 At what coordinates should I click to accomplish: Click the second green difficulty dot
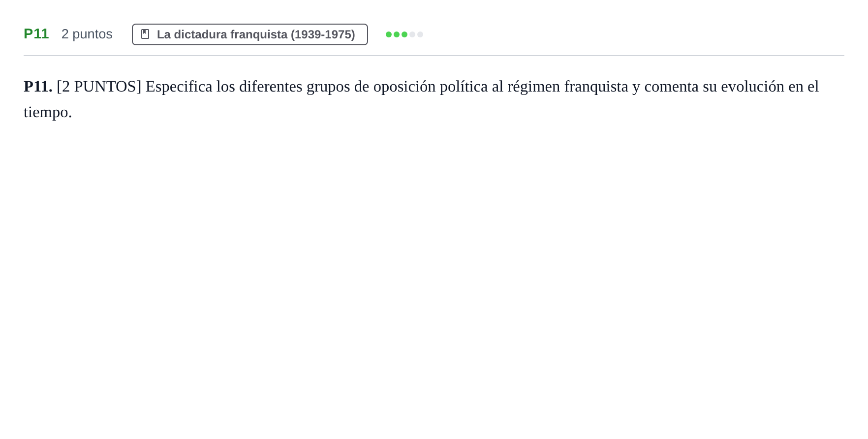click(x=397, y=34)
